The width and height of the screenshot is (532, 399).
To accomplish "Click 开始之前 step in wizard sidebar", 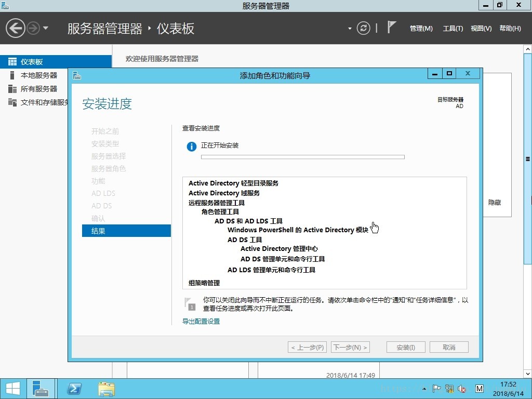I will tap(105, 131).
